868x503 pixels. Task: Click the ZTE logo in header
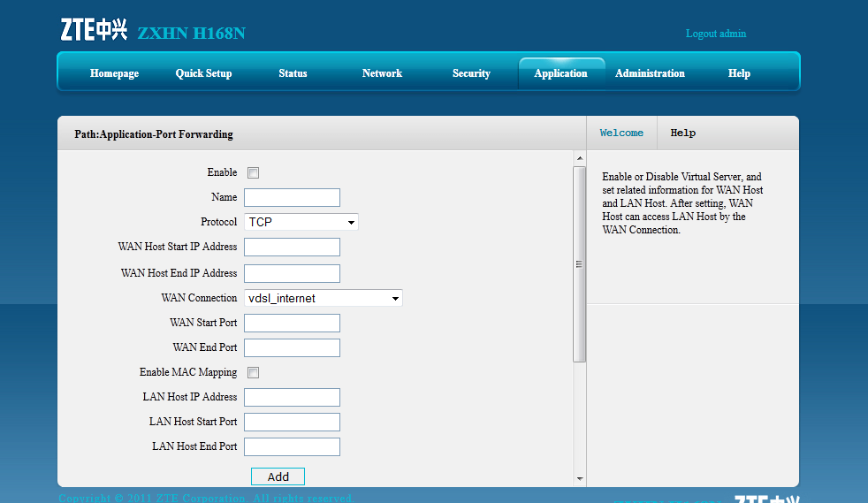pyautogui.click(x=94, y=30)
